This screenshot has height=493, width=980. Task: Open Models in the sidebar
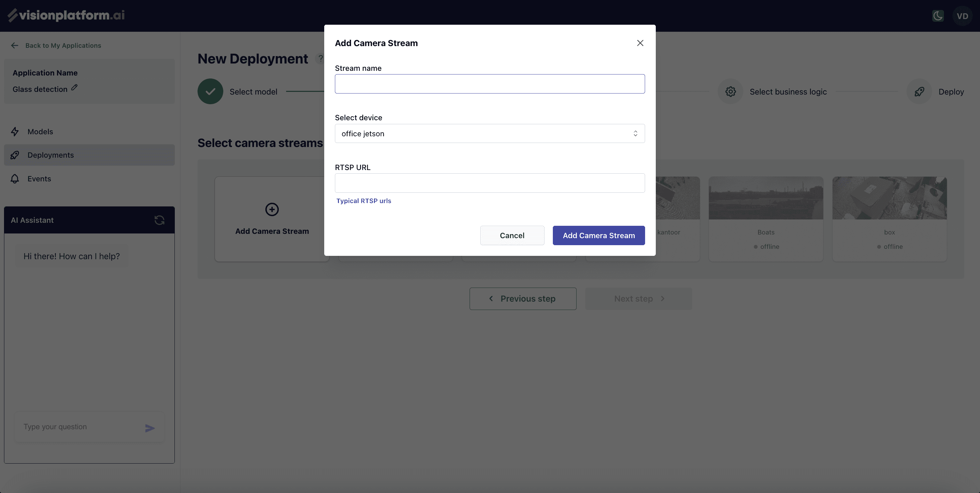(x=40, y=132)
